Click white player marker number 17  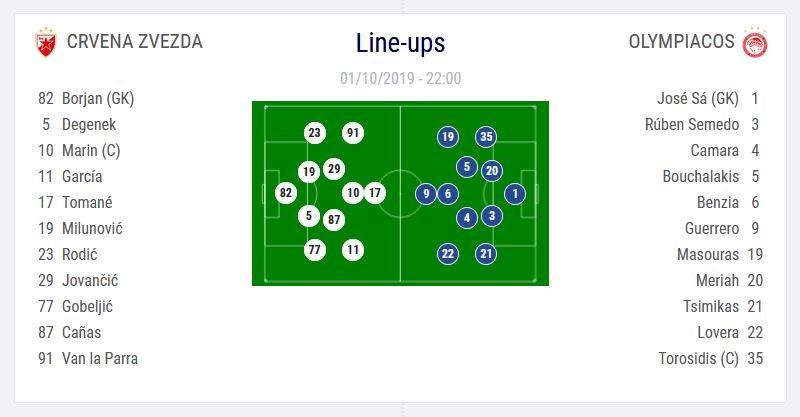click(x=375, y=193)
